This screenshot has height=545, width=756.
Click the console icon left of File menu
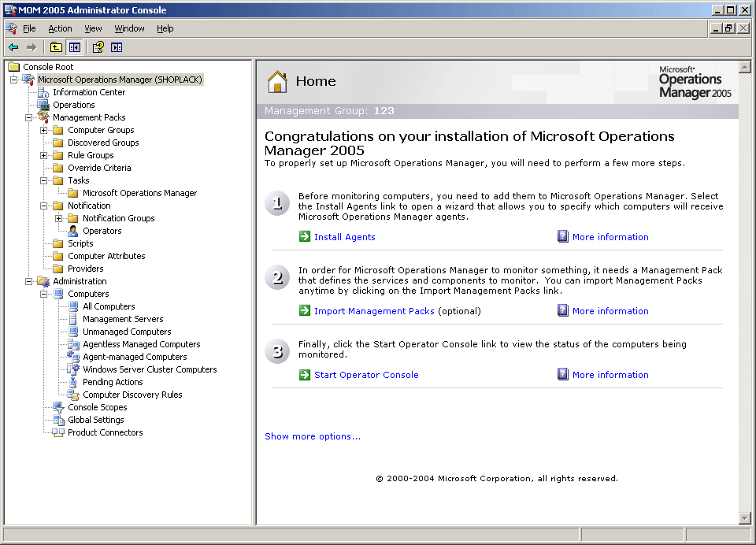(12, 28)
